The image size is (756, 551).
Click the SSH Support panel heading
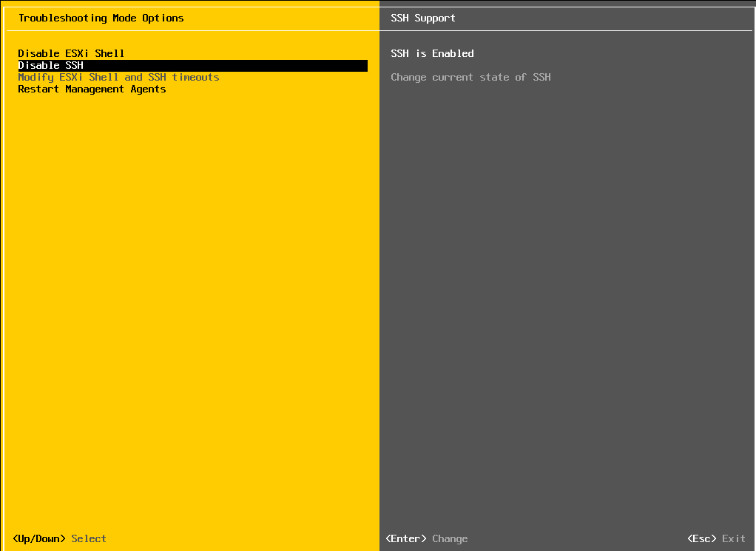pos(423,18)
